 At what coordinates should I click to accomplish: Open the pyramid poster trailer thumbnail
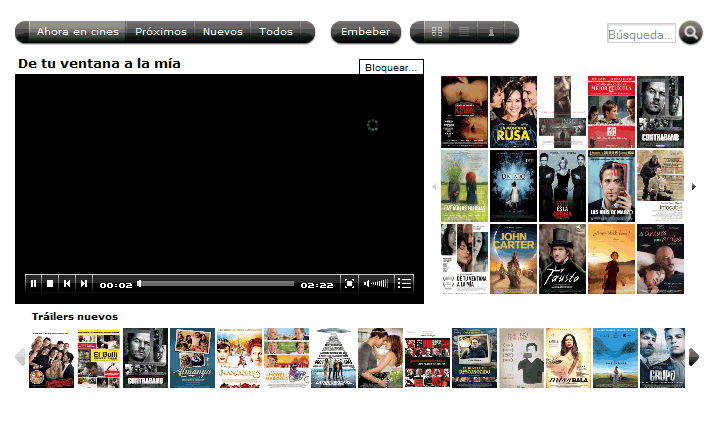pos(333,358)
